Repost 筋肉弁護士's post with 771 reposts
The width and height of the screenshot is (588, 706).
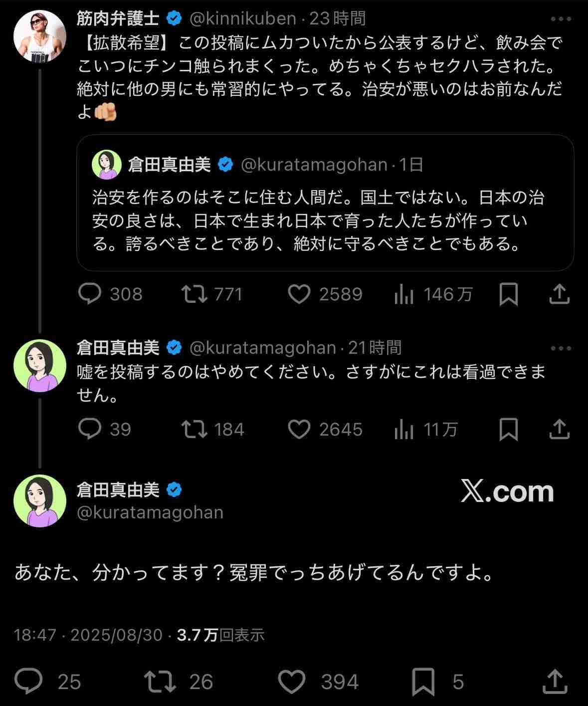[x=195, y=294]
